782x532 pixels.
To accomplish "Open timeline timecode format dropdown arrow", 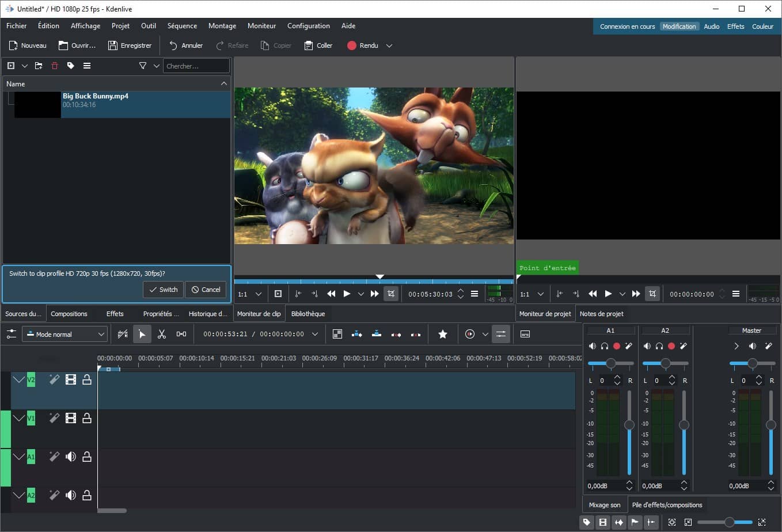I will 315,334.
